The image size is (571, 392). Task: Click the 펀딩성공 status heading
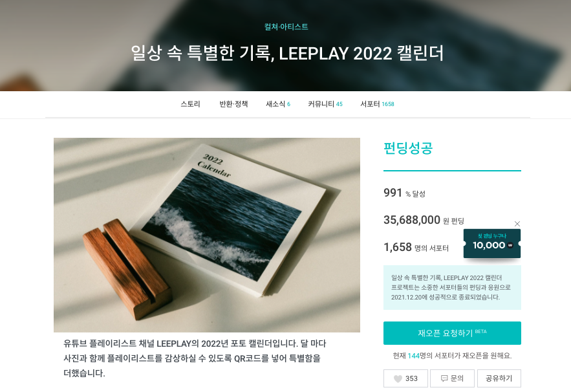pos(408,148)
